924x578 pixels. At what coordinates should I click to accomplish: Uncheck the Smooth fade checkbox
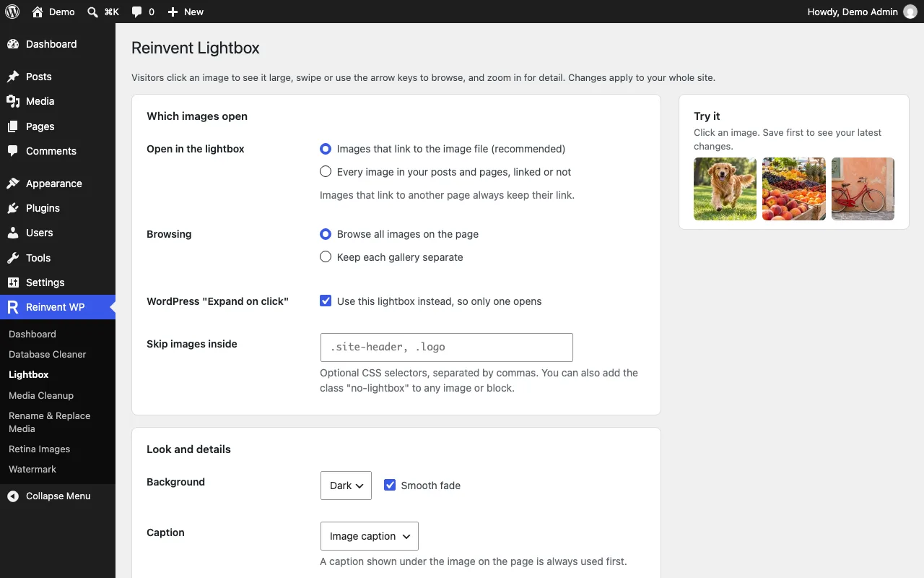[390, 486]
